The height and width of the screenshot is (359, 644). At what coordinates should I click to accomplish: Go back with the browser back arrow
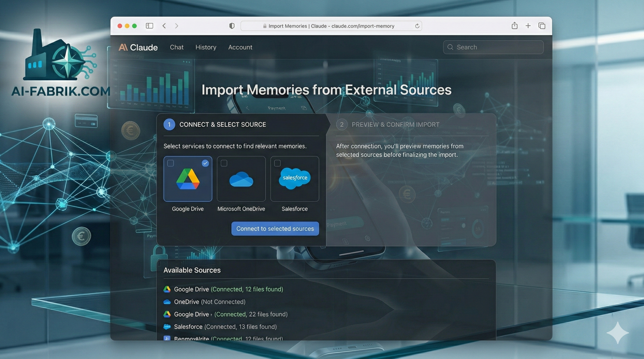coord(164,26)
